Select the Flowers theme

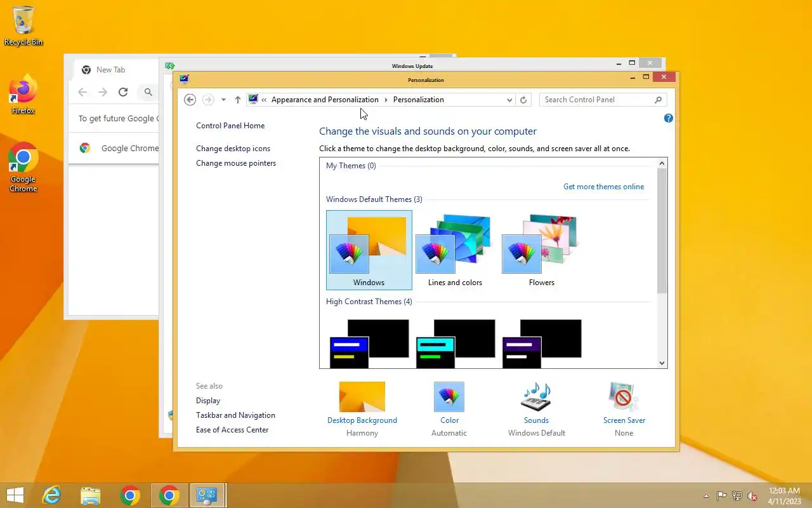[x=542, y=250]
